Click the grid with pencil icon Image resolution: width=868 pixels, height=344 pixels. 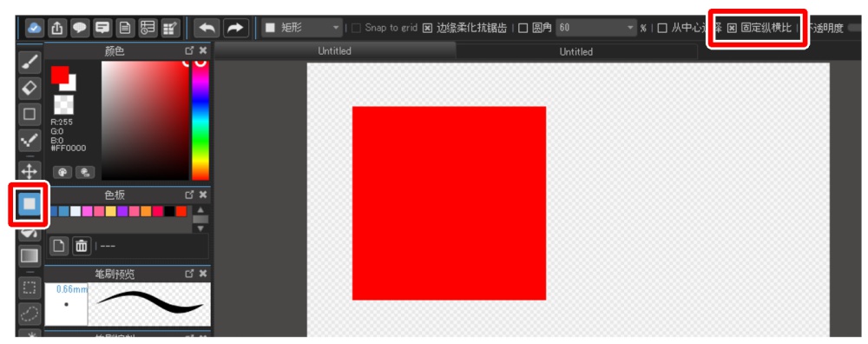point(170,28)
